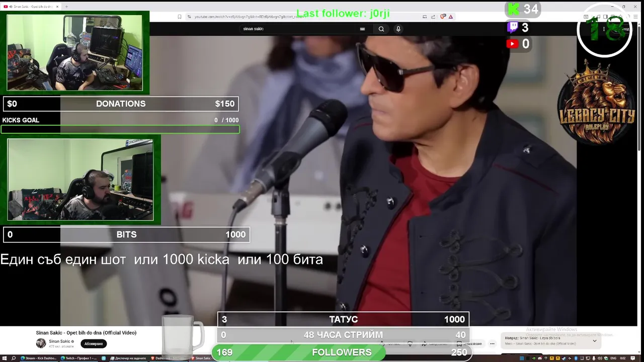Open the clock showing 0:02
Viewport: 644px width, 362px height.
(623, 358)
